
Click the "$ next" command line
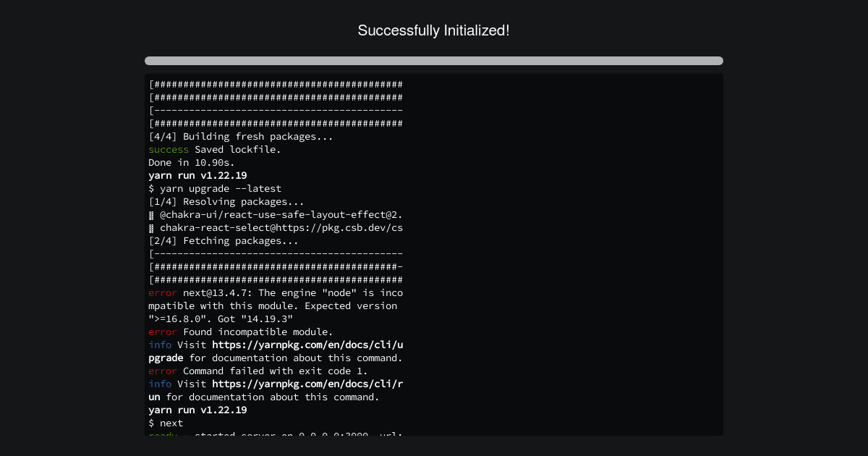coord(166,423)
